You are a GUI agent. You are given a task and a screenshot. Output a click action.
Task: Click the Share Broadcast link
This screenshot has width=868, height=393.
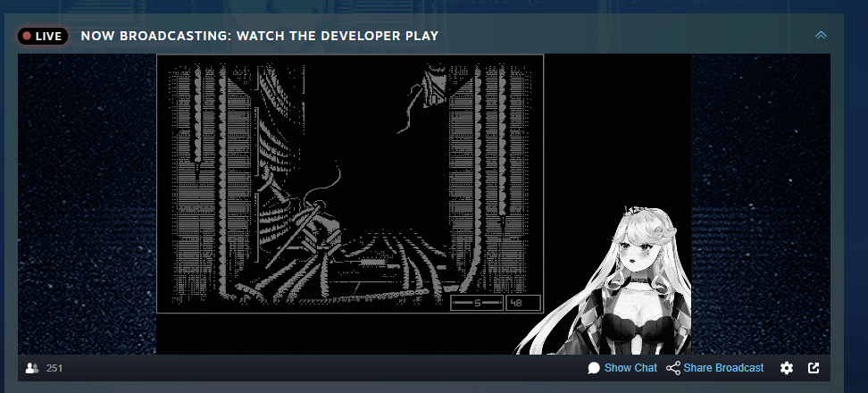tap(723, 368)
